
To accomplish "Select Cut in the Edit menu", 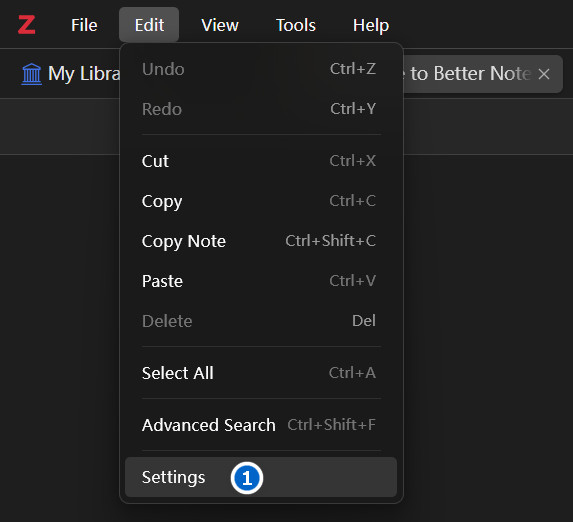I will pyautogui.click(x=261, y=161).
